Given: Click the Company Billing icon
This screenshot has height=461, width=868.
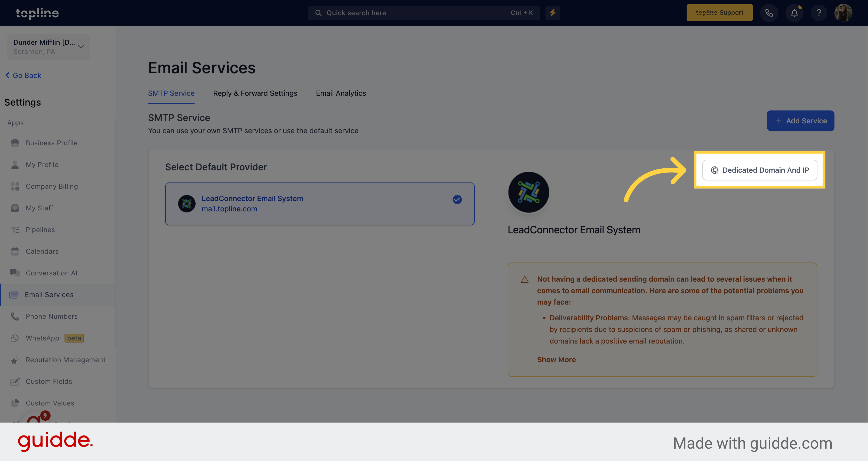Looking at the screenshot, I should tap(15, 186).
